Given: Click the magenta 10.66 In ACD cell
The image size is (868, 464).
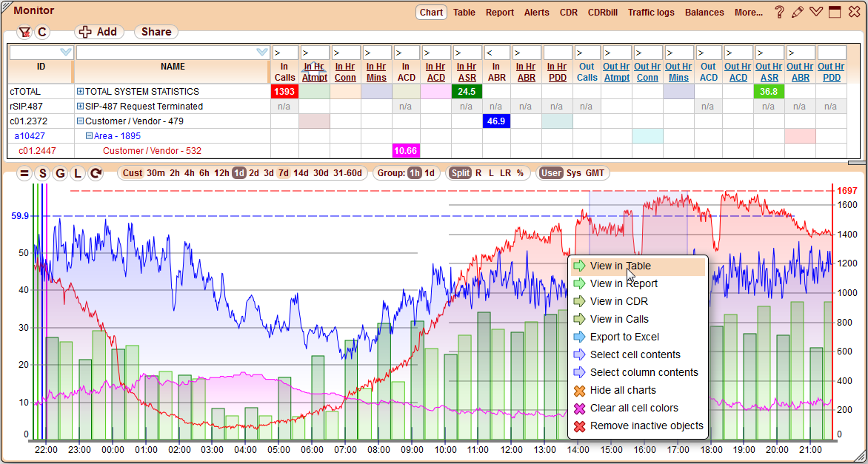Looking at the screenshot, I should click(x=406, y=150).
